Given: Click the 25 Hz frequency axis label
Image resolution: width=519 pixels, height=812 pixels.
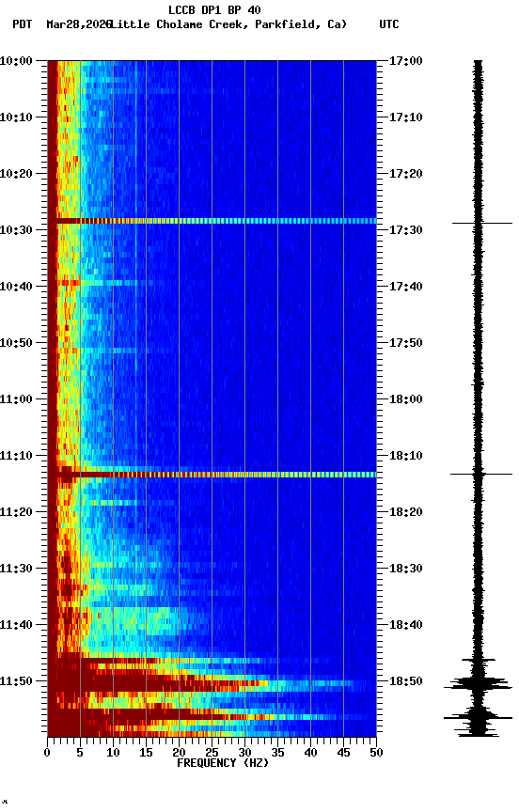Looking at the screenshot, I should [212, 753].
